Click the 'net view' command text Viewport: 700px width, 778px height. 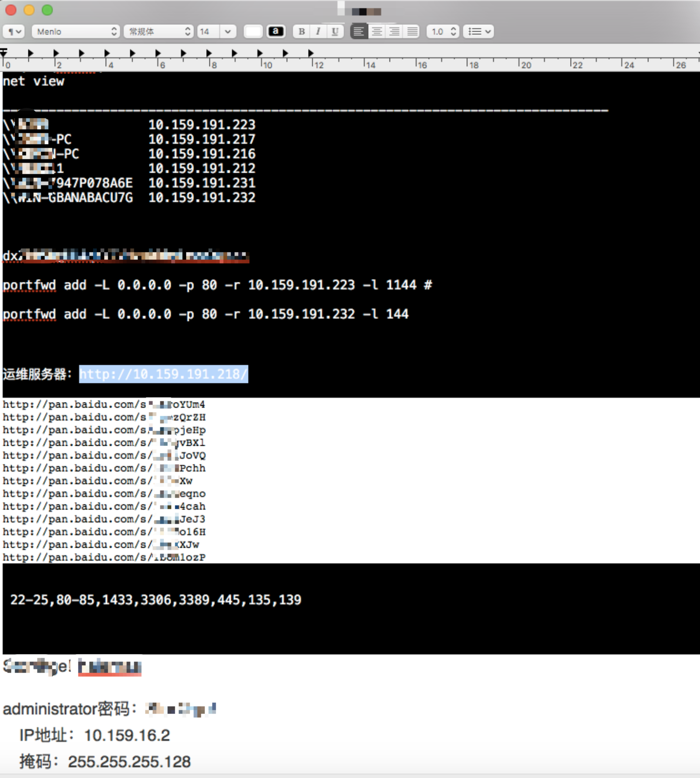point(34,81)
